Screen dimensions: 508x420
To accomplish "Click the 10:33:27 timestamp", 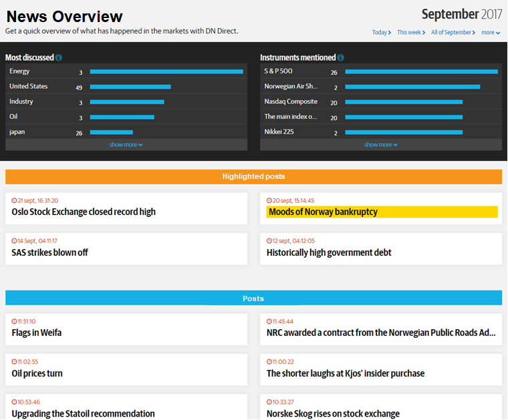I will (283, 402).
